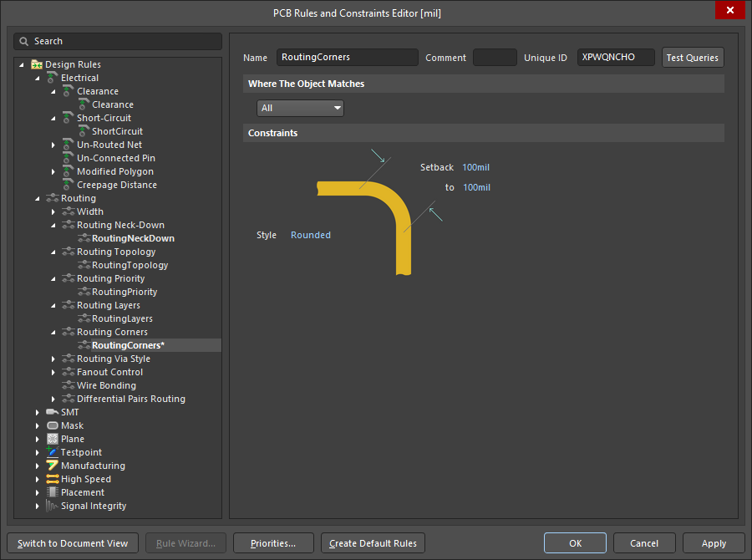Viewport: 752px width, 560px height.
Task: Expand the Routing Via Style node
Action: [x=53, y=359]
